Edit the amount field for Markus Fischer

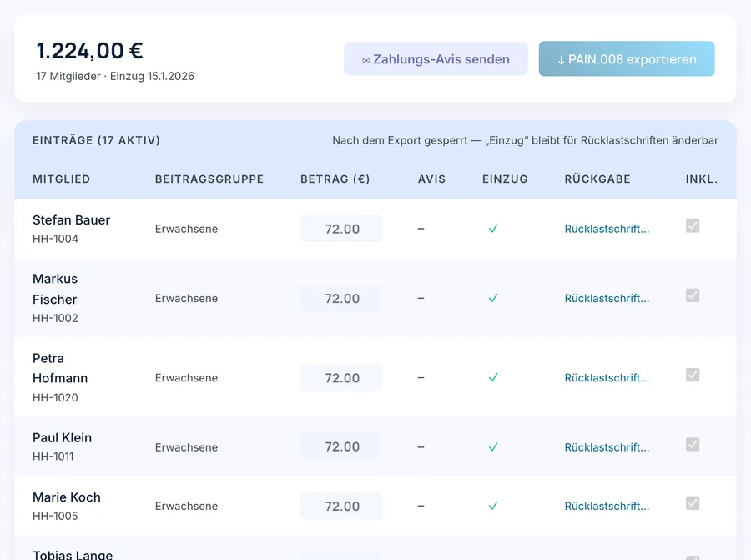pos(341,298)
